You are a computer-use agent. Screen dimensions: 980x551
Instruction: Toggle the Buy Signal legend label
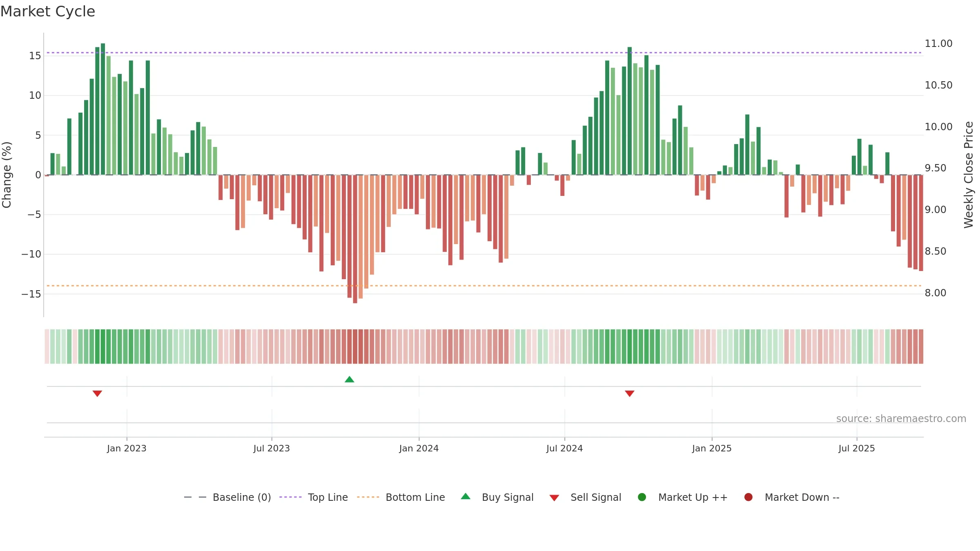pyautogui.click(x=508, y=498)
